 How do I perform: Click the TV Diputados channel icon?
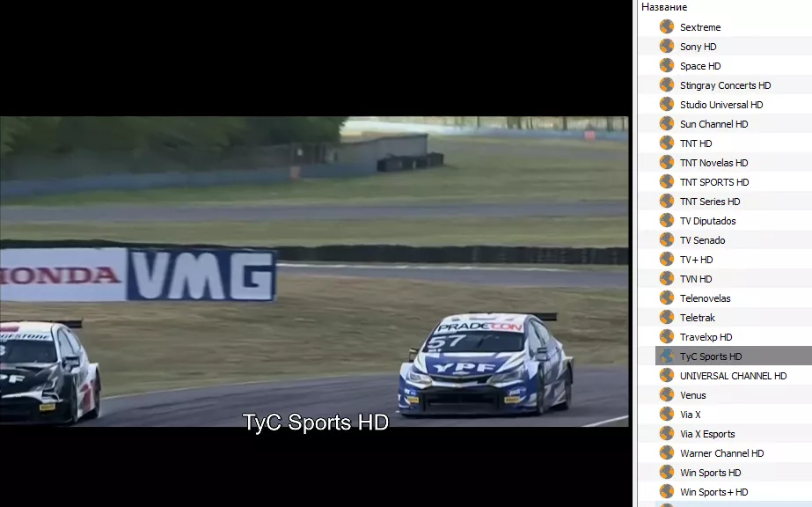pos(667,220)
